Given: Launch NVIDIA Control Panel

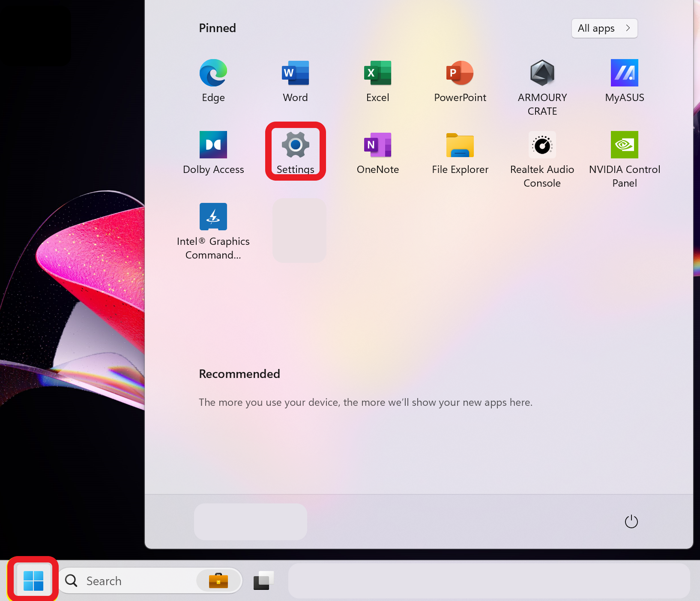Looking at the screenshot, I should (625, 160).
